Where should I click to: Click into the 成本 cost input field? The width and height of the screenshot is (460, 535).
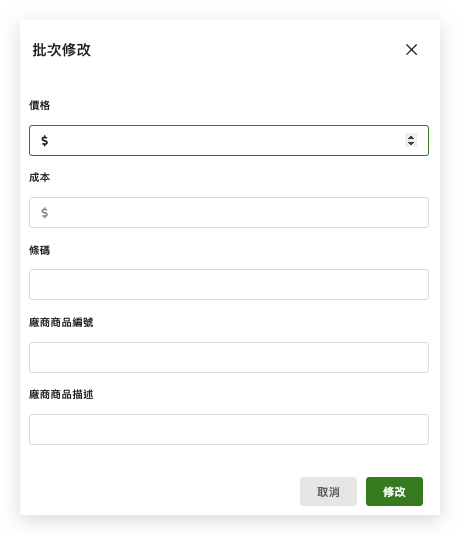tap(229, 213)
